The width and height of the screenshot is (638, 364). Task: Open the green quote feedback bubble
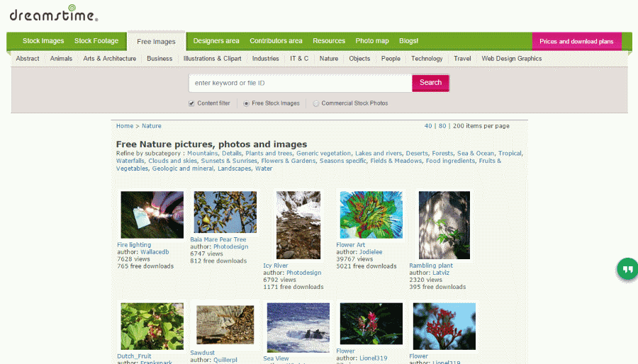(x=627, y=268)
